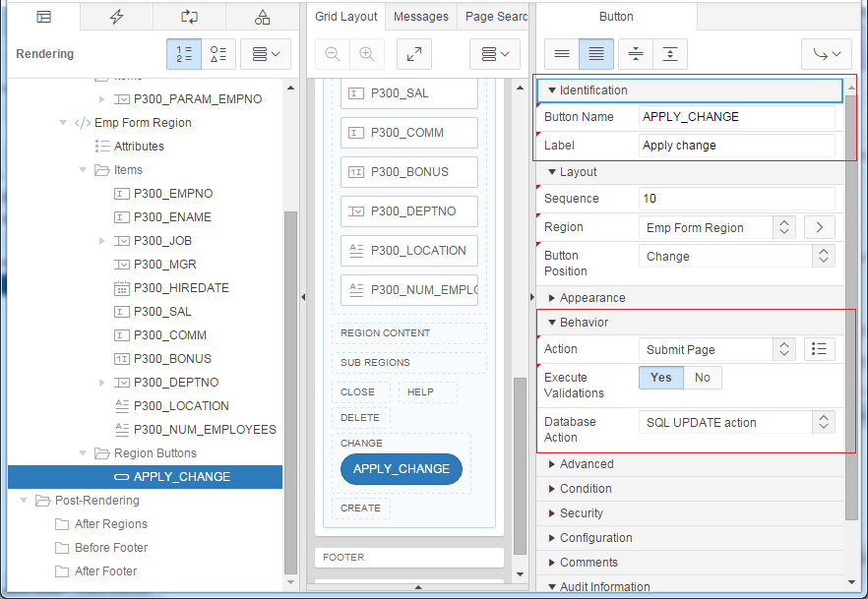Open the Shared Components shapes tab
This screenshot has width=868, height=599.
(x=262, y=17)
